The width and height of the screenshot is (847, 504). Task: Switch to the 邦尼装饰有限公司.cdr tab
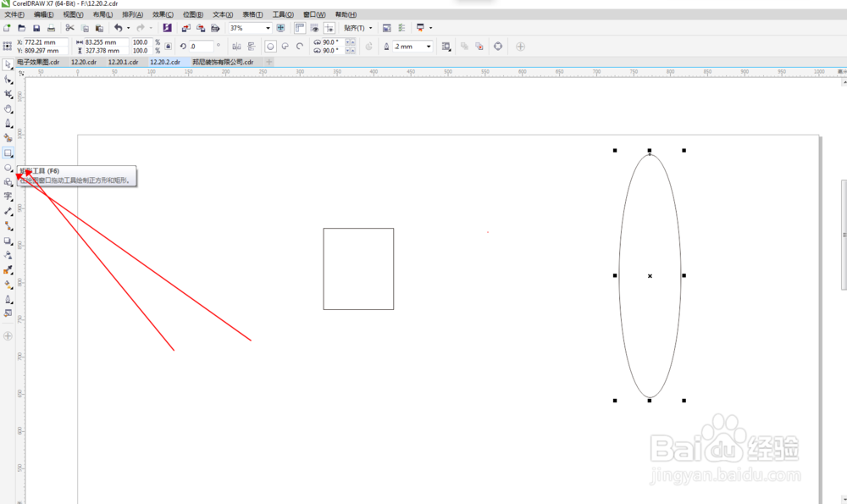[223, 62]
